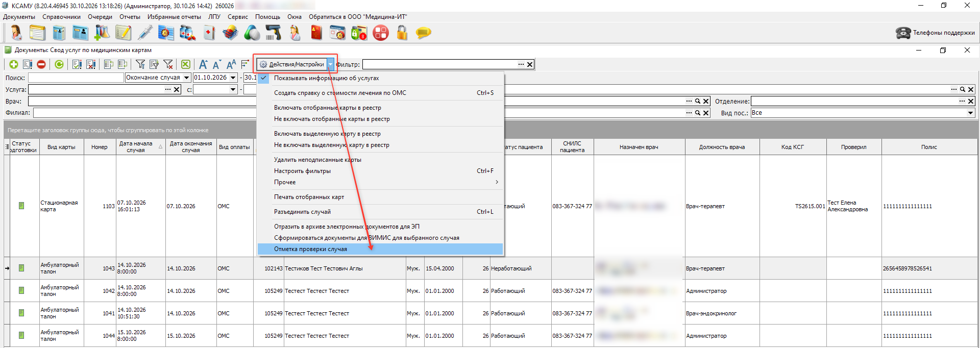This screenshot has width=980, height=348.
Task: Select 'Создать справку о стоимости лечения по ОМС'
Action: 380,93
